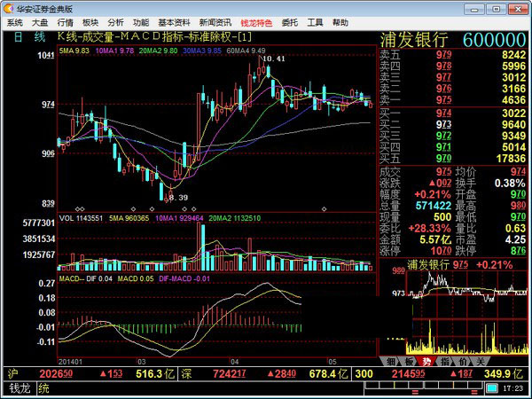Open the 行情 menu
Screen dimensions: 532x399
click(x=65, y=23)
